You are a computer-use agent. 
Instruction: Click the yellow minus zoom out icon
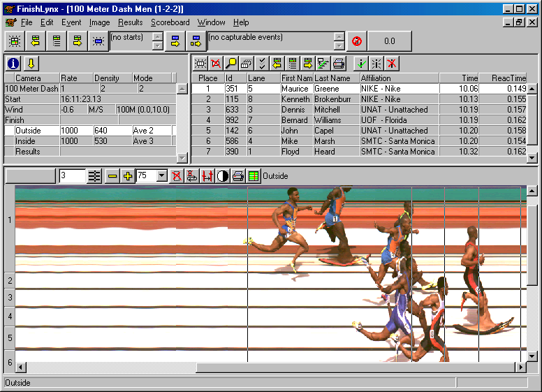click(x=112, y=176)
